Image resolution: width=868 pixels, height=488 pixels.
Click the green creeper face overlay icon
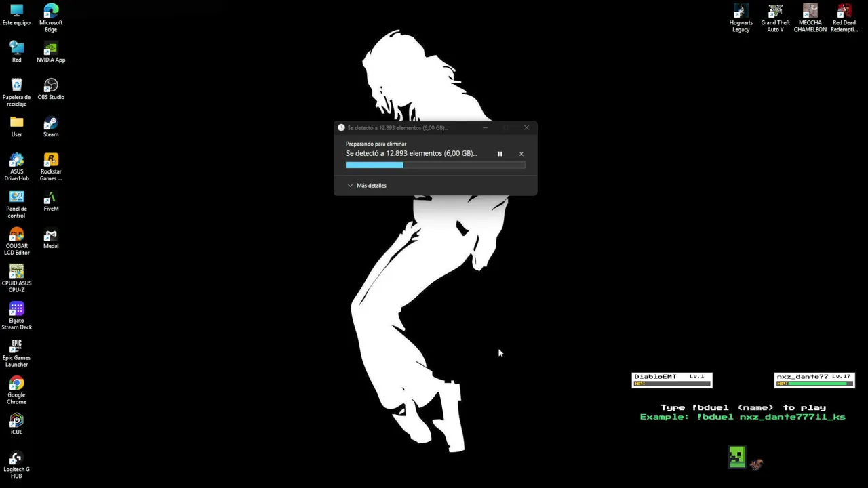pos(737,457)
